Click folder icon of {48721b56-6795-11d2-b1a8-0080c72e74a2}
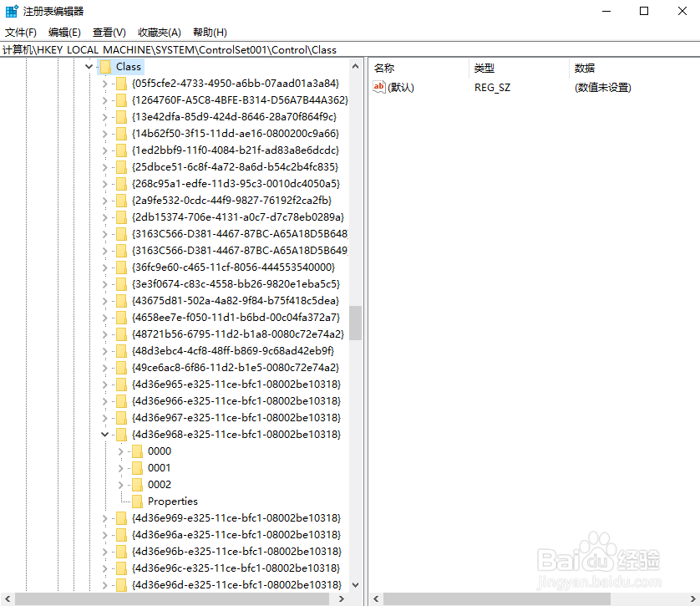700x606 pixels. (x=121, y=334)
